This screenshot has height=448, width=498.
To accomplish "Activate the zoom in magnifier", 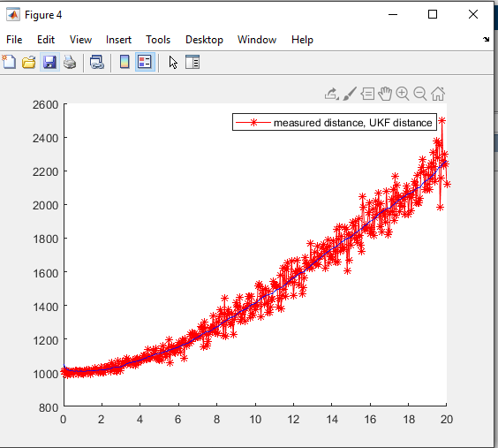I will coord(403,94).
